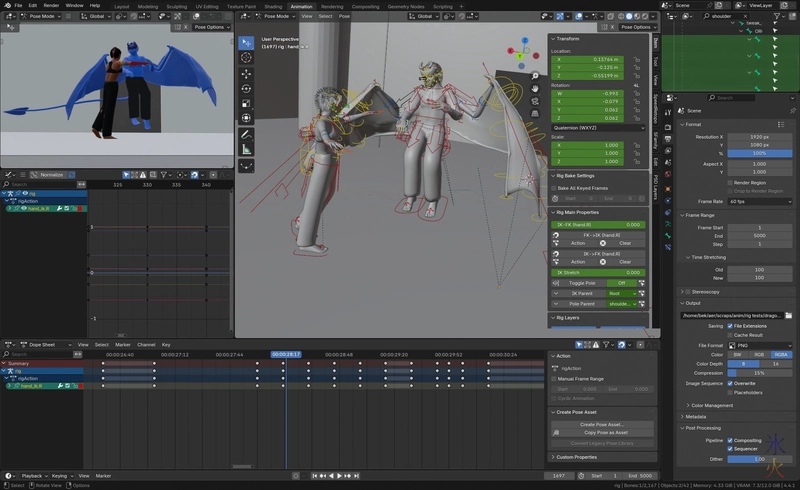Image resolution: width=800 pixels, height=490 pixels.
Task: Click the zoom magnifier icon in viewport
Action: (537, 76)
